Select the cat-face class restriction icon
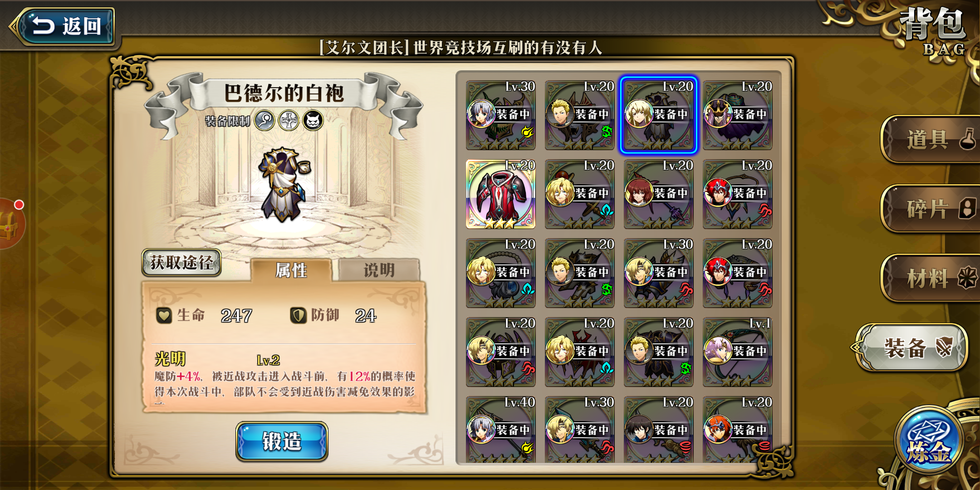This screenshot has height=490, width=980. click(313, 121)
